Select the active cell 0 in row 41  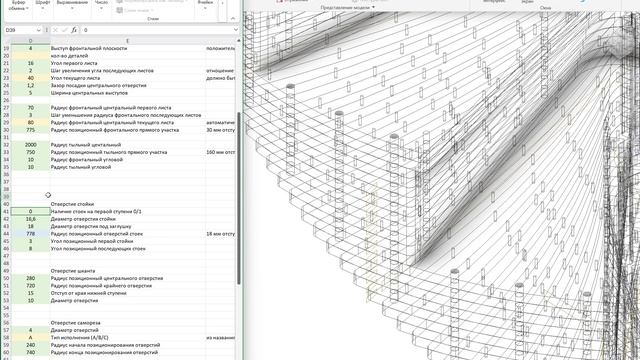pos(30,211)
